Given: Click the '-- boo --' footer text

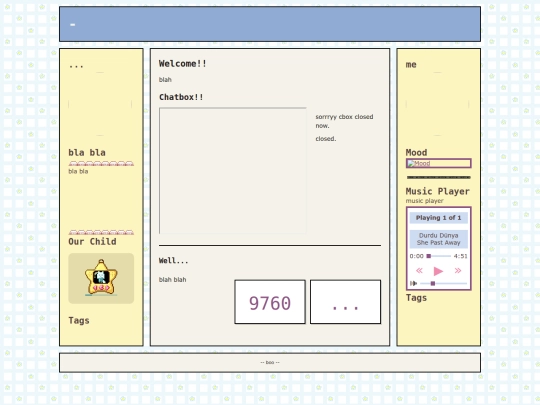Looking at the screenshot, I should (x=270, y=362).
